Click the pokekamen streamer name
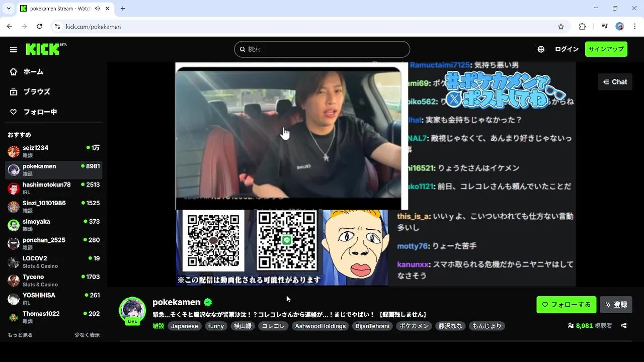 (176, 302)
